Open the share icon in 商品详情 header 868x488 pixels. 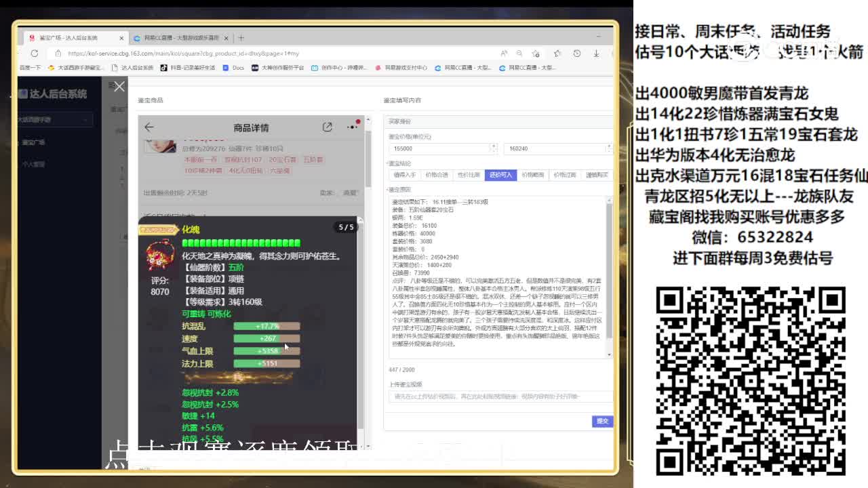click(x=328, y=127)
